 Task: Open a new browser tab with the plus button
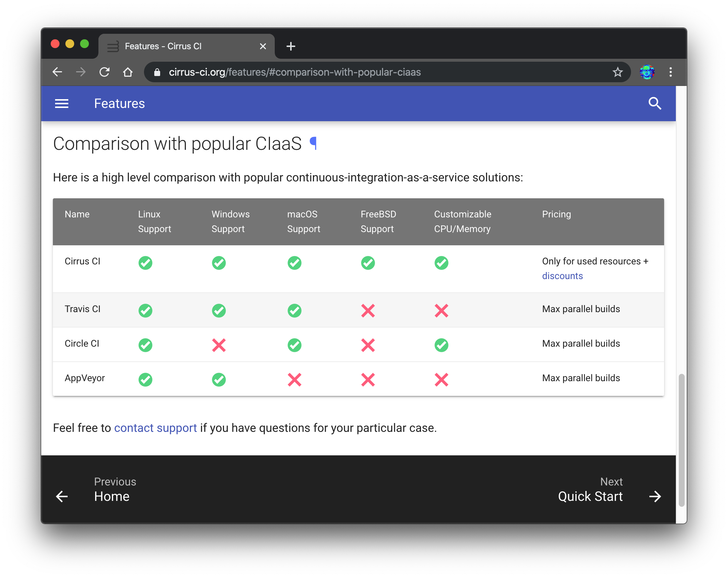point(291,46)
